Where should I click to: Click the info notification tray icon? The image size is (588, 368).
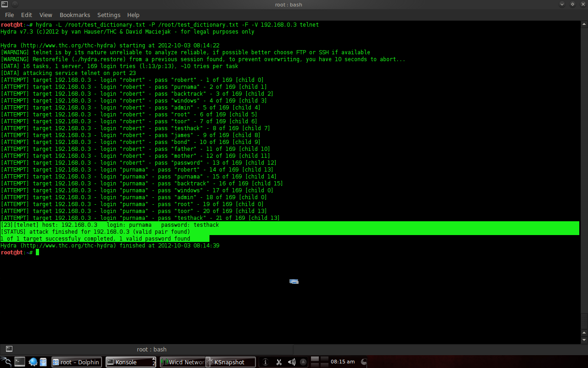click(x=266, y=362)
